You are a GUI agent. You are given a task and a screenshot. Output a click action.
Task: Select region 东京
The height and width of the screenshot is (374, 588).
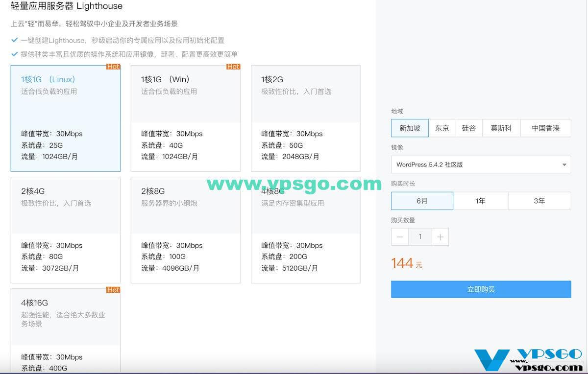pos(442,128)
